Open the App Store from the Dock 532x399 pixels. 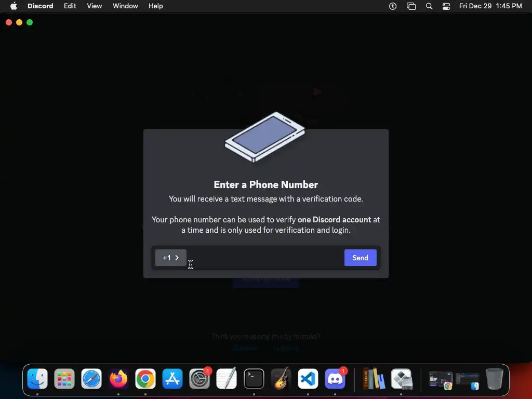point(172,379)
